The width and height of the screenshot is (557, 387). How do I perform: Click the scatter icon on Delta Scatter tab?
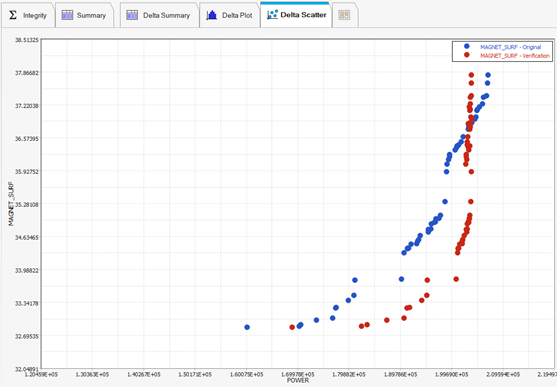pyautogui.click(x=272, y=15)
